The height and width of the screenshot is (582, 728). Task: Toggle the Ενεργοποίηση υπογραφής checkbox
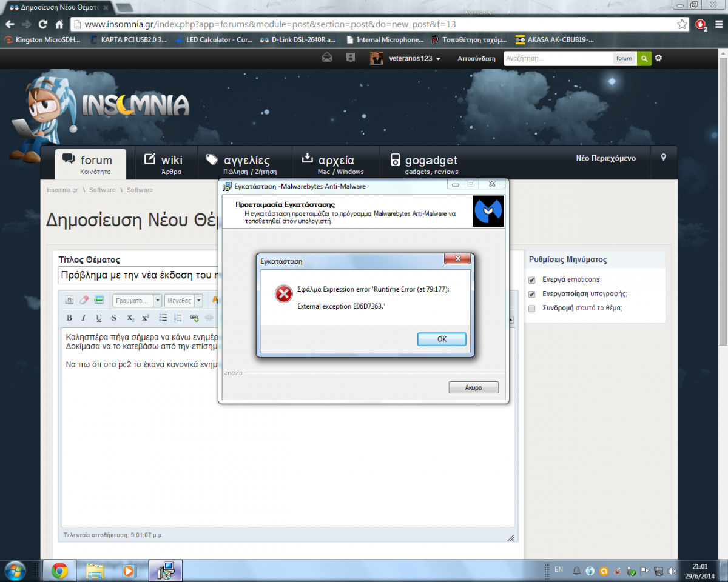[532, 294]
